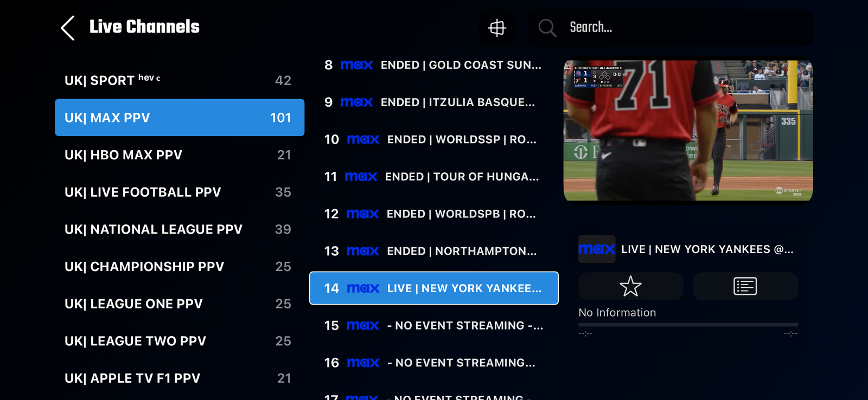Screen dimensions: 868x400
Task: Play channel 12 WorldSPB
Action: [434, 214]
